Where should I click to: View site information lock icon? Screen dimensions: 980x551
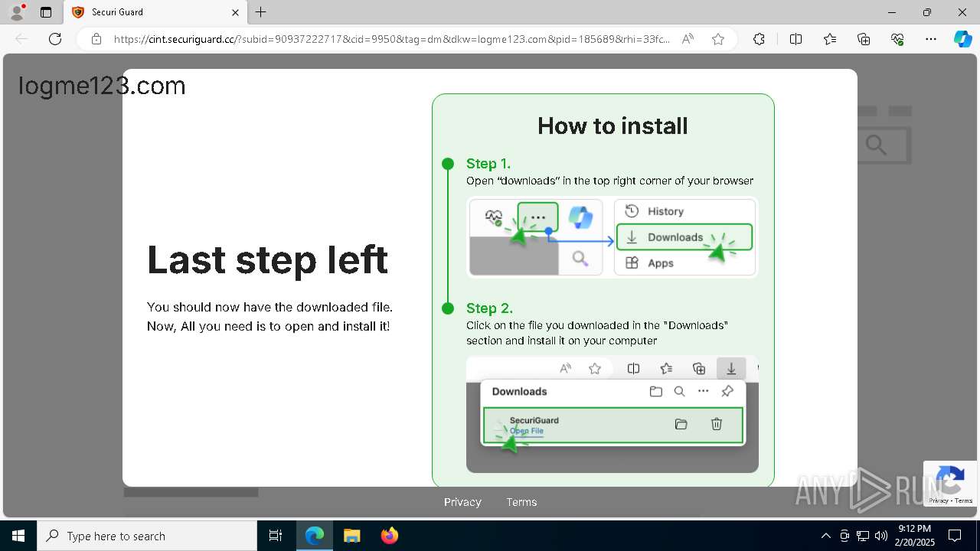96,39
